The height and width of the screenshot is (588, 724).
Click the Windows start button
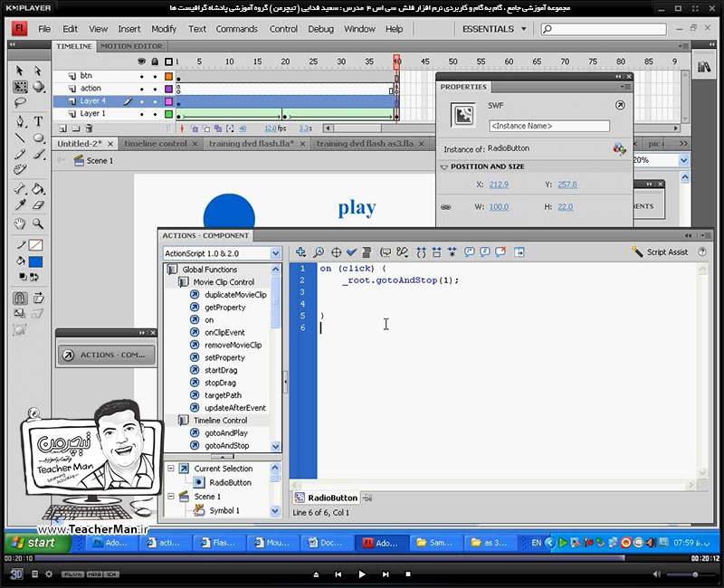point(38,543)
